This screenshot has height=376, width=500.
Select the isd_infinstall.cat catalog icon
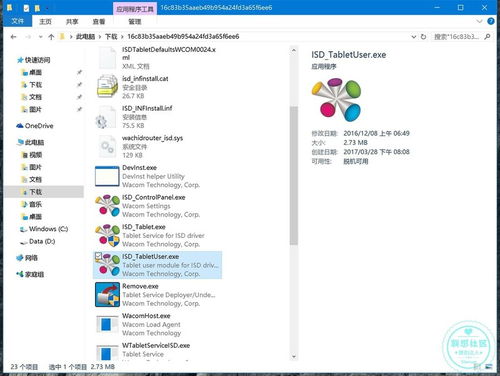tap(107, 86)
